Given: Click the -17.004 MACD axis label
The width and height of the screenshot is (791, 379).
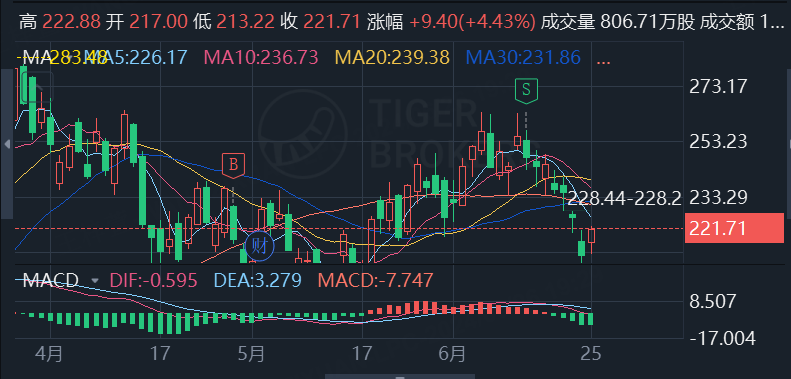Looking at the screenshot, I should coord(722,338).
